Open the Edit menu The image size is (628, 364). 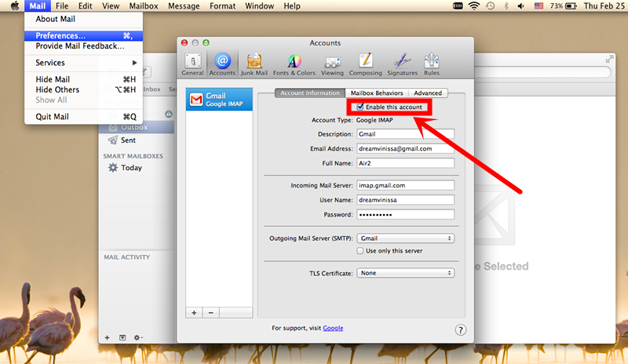tap(85, 6)
